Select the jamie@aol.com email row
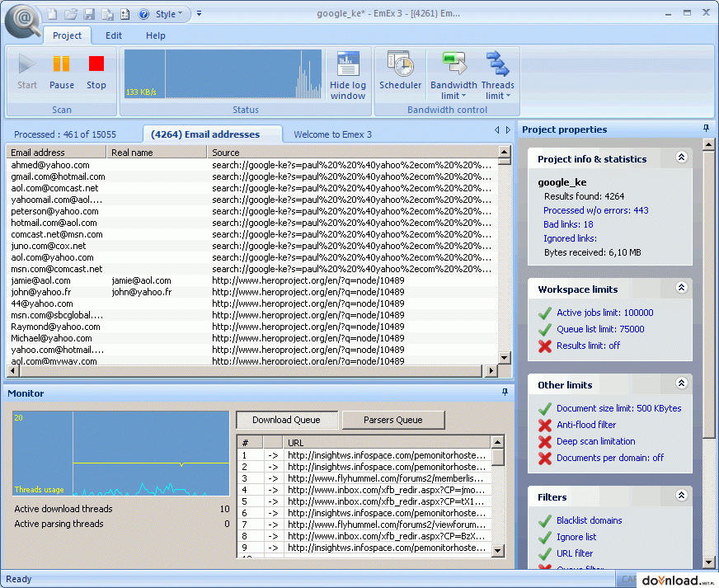 tap(251, 280)
